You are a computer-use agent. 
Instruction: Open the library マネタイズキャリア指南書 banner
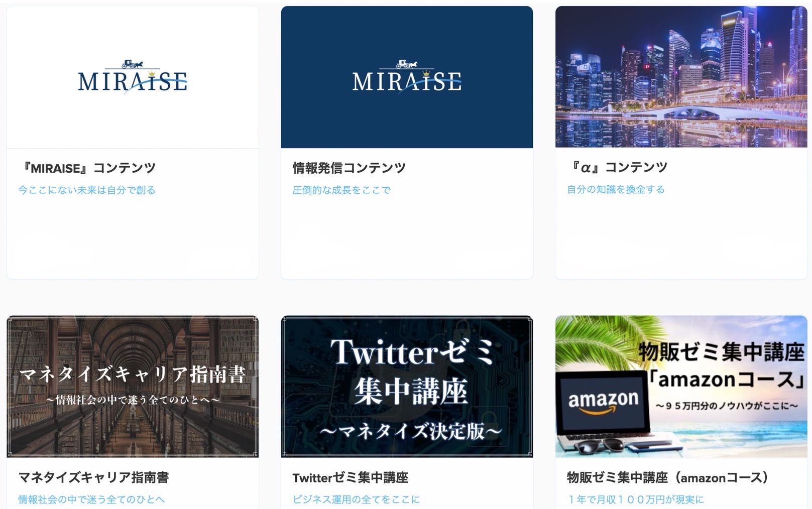pyautogui.click(x=133, y=387)
